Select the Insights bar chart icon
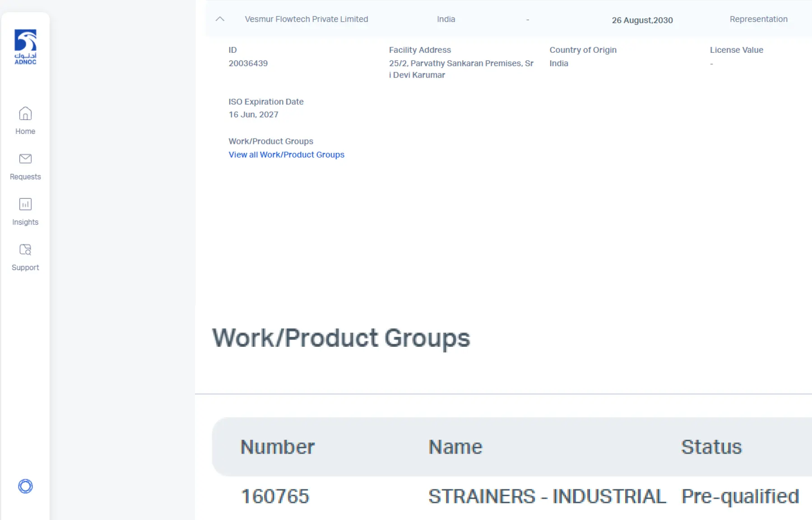 (x=25, y=204)
